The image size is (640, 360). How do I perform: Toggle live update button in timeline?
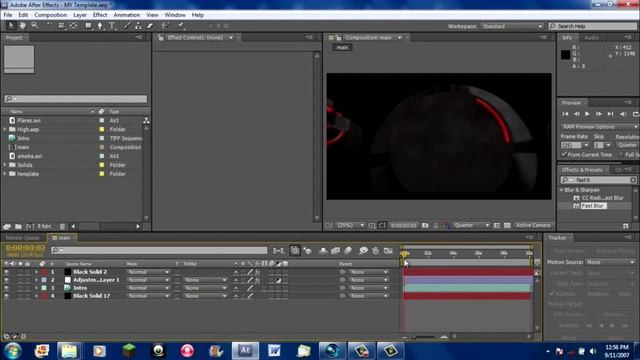[295, 251]
